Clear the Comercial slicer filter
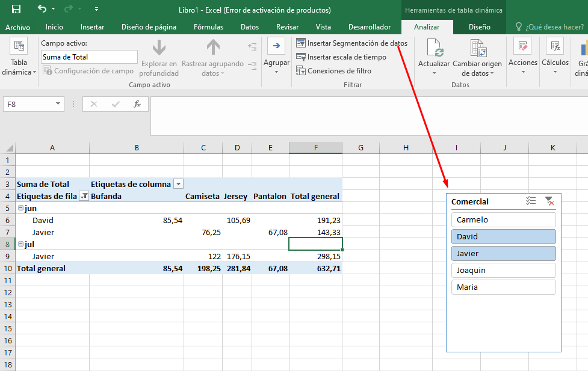The image size is (588, 371). coord(549,201)
